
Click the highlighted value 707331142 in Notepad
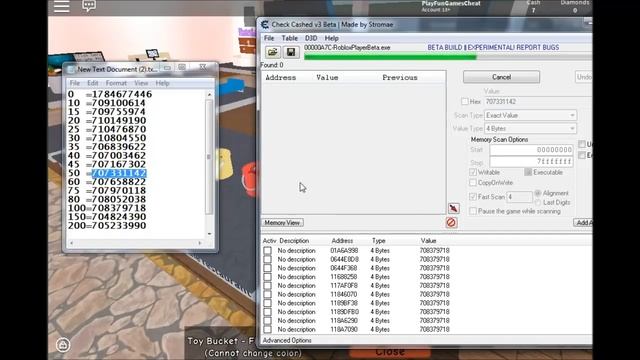(119, 173)
